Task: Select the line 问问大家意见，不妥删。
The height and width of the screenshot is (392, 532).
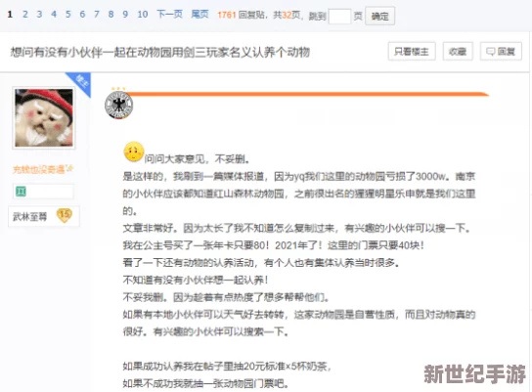Action: (x=198, y=158)
